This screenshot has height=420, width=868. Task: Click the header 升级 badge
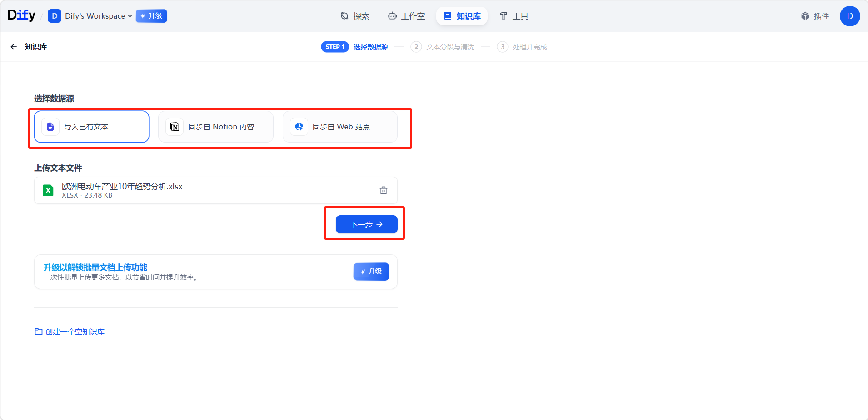click(151, 16)
